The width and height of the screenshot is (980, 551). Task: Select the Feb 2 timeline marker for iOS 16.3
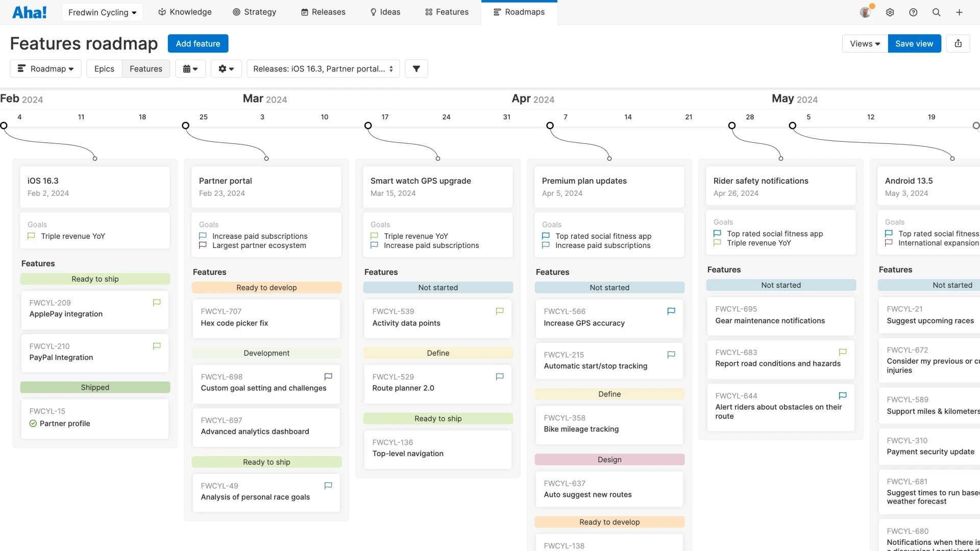click(4, 126)
